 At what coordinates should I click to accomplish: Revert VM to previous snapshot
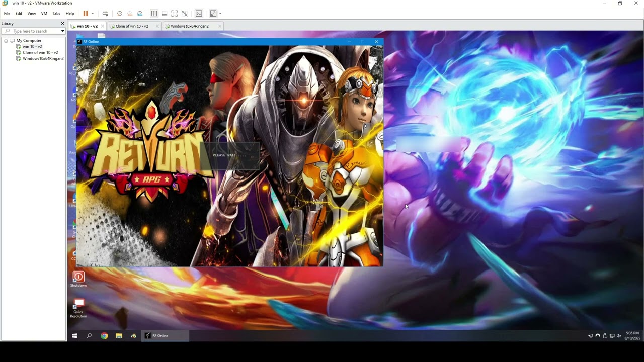click(130, 14)
